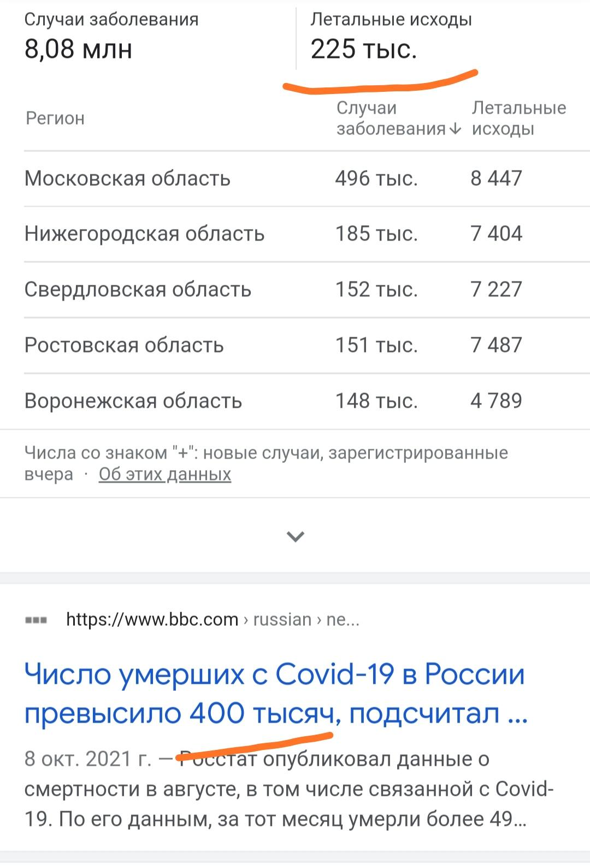The width and height of the screenshot is (590, 868).
Task: Click the BBC site favicon
Action: [36, 620]
